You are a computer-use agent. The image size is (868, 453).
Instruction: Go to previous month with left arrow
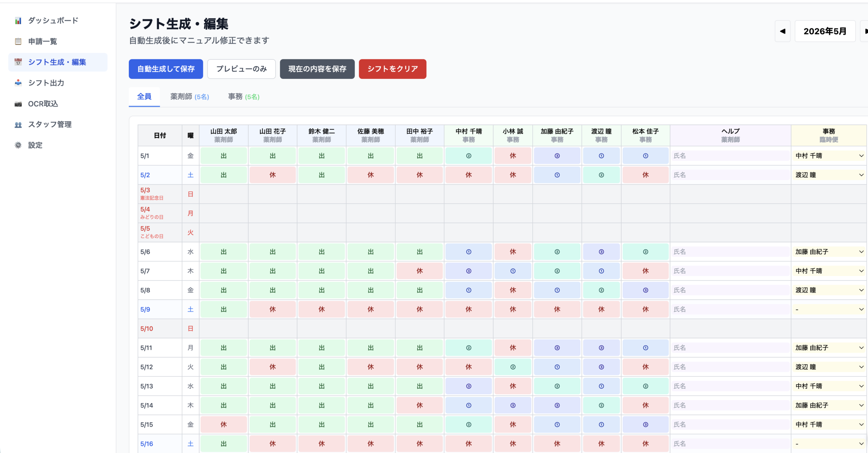[782, 31]
